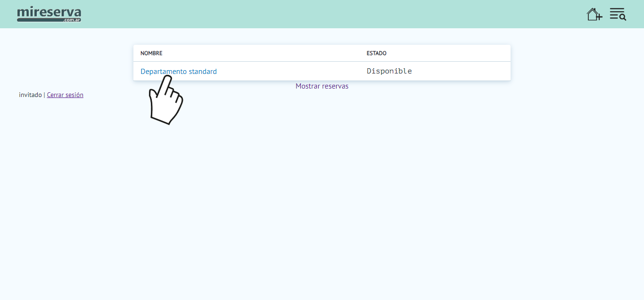This screenshot has width=644, height=300.
Task: Select the Disponible status text
Action: click(389, 71)
